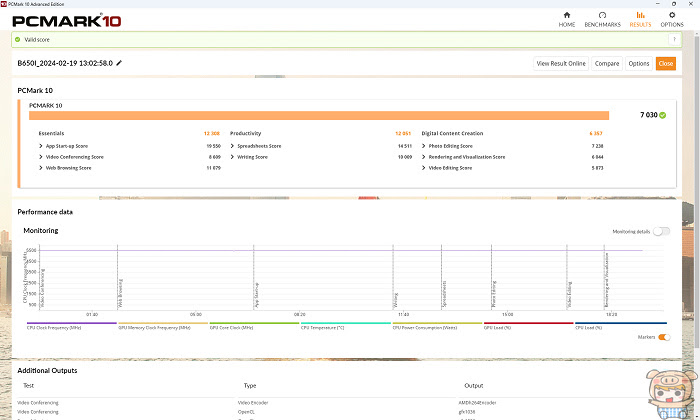Screen dimensions: 700x420
Task: Click the PCMark app icon in title bar
Action: (x=4, y=4)
